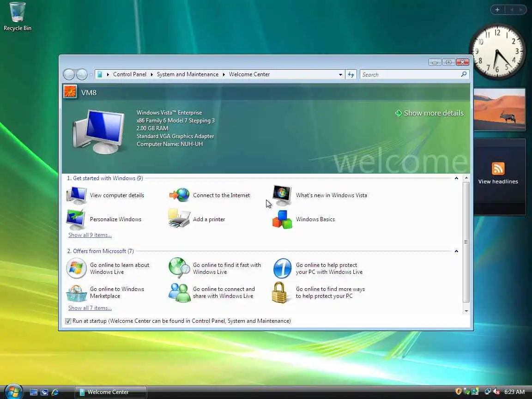Image resolution: width=532 pixels, height=399 pixels.
Task: Open the Windows Basics colored blocks icon
Action: (282, 219)
